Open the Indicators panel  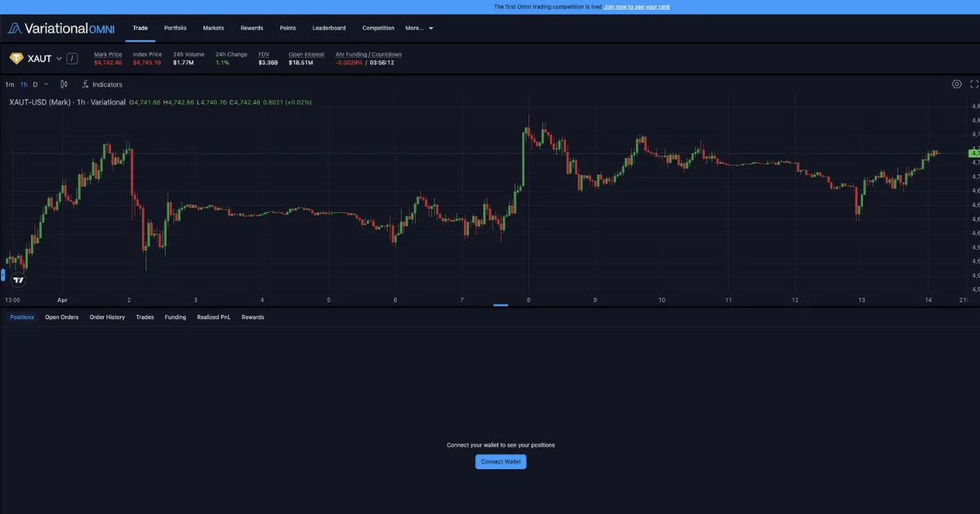pyautogui.click(x=102, y=84)
